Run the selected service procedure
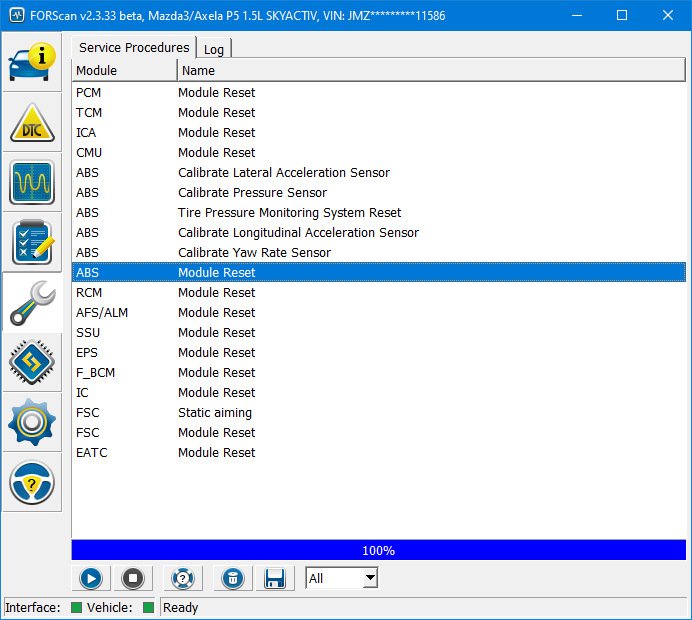The width and height of the screenshot is (692, 620). 91,578
